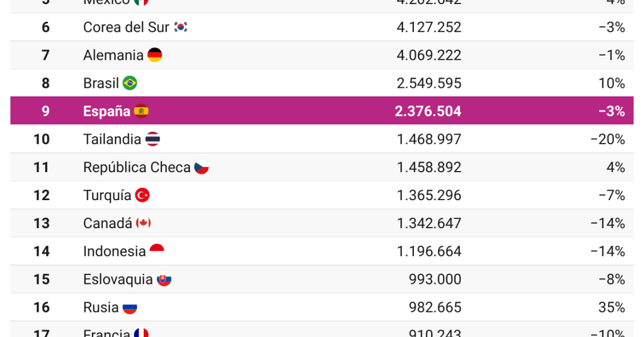Click the value 2.376.504 for España
The width and height of the screenshot is (644, 337).
(x=428, y=111)
